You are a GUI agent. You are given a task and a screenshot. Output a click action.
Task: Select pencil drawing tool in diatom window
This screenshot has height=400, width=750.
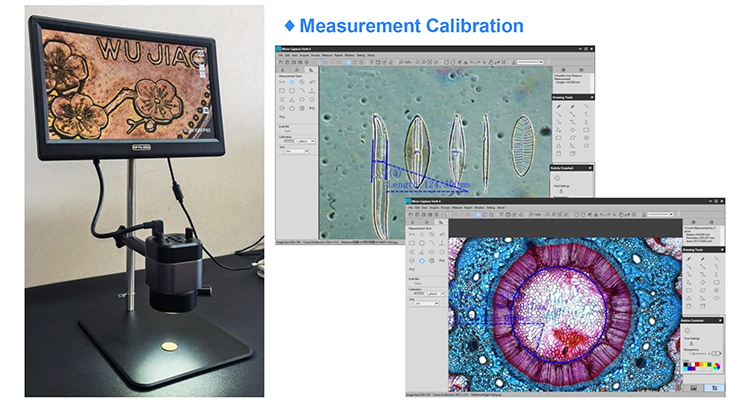click(x=559, y=106)
